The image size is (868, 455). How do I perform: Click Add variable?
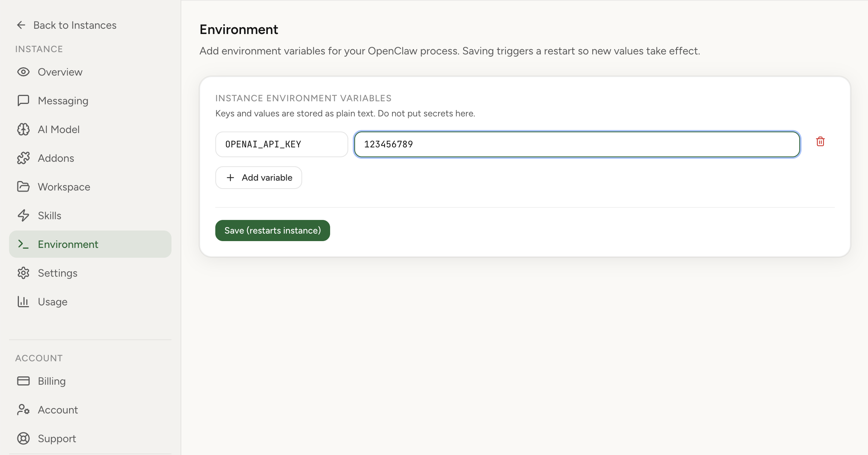[258, 177]
